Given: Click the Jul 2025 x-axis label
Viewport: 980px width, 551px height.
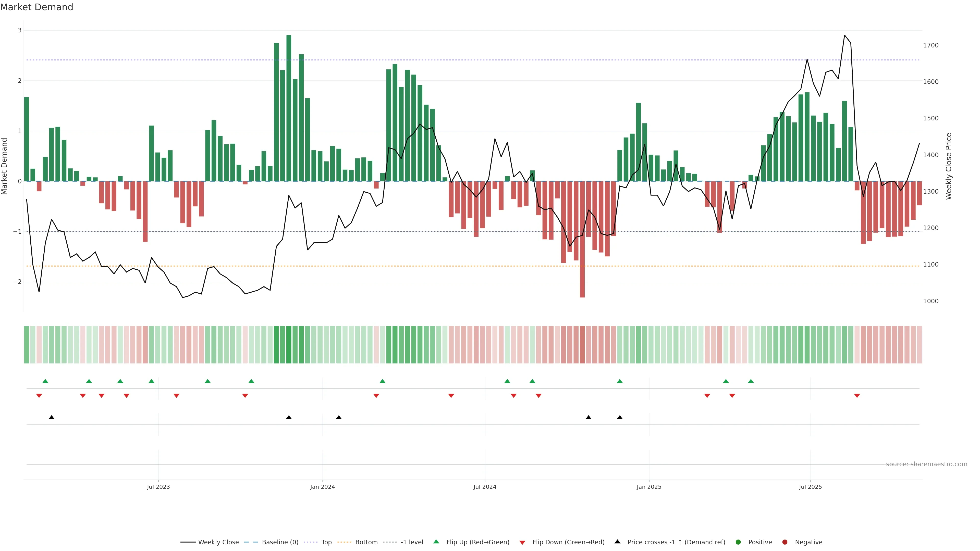Looking at the screenshot, I should click(810, 487).
